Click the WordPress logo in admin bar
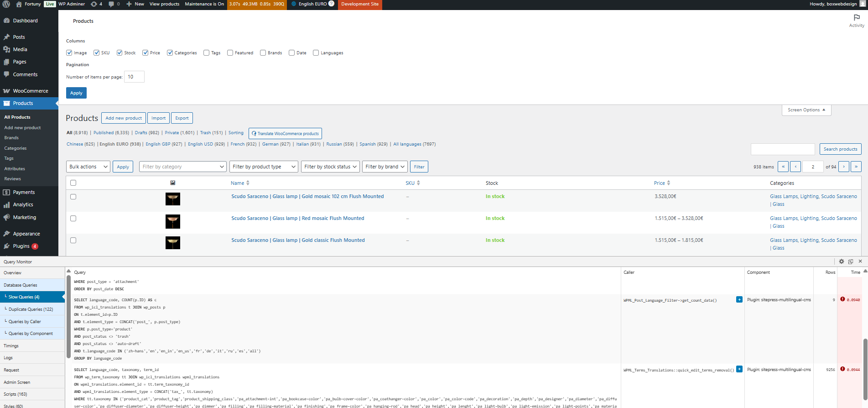This screenshot has height=408, width=868. point(6,4)
